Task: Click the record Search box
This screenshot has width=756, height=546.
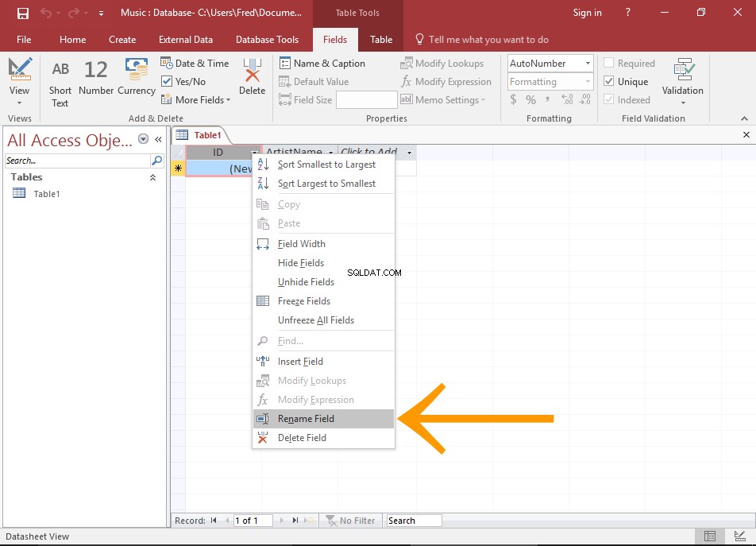Action: point(414,521)
